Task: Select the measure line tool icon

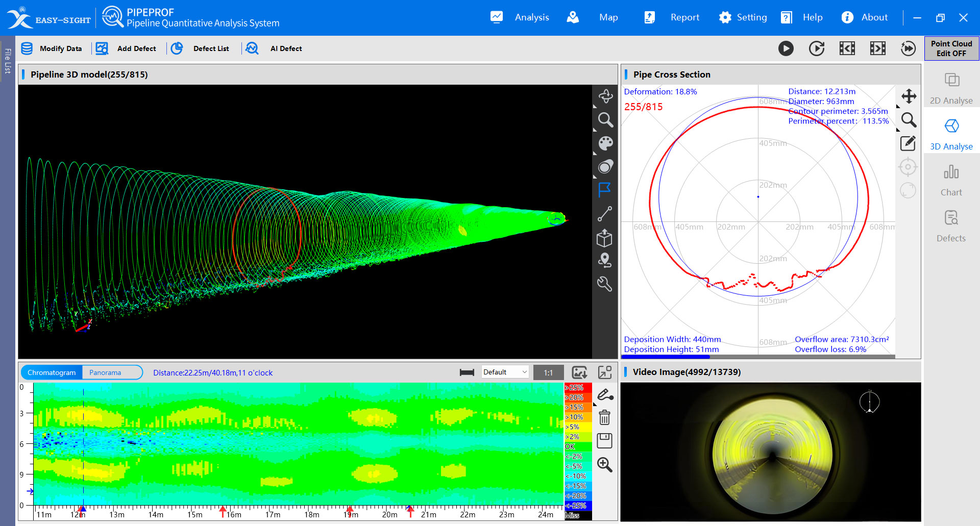Action: (605, 214)
